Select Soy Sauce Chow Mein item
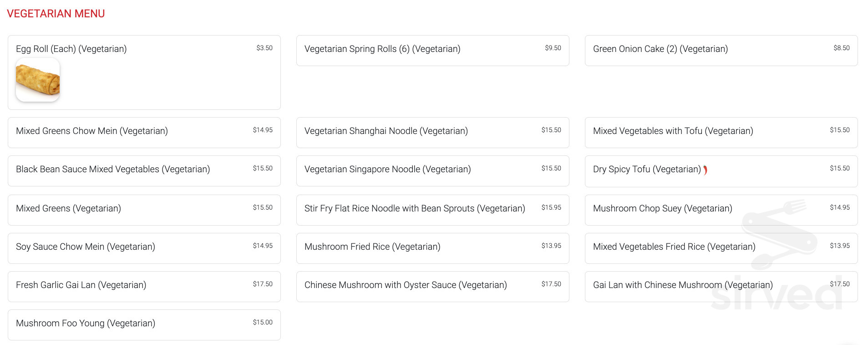Image resolution: width=868 pixels, height=345 pixels. (x=86, y=247)
